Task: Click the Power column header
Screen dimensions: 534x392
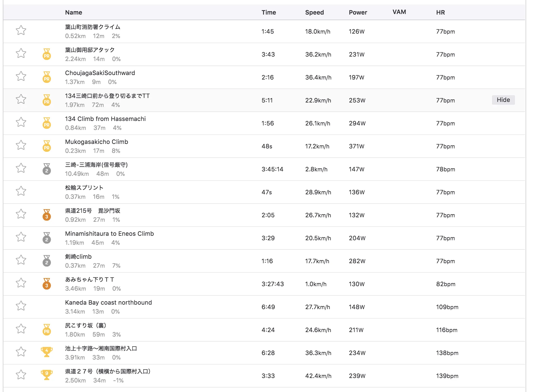Action: point(358,12)
